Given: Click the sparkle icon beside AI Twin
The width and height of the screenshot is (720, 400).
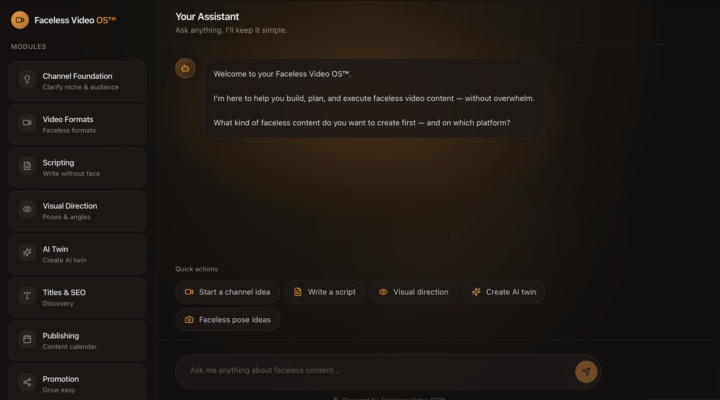Looking at the screenshot, I should point(27,253).
